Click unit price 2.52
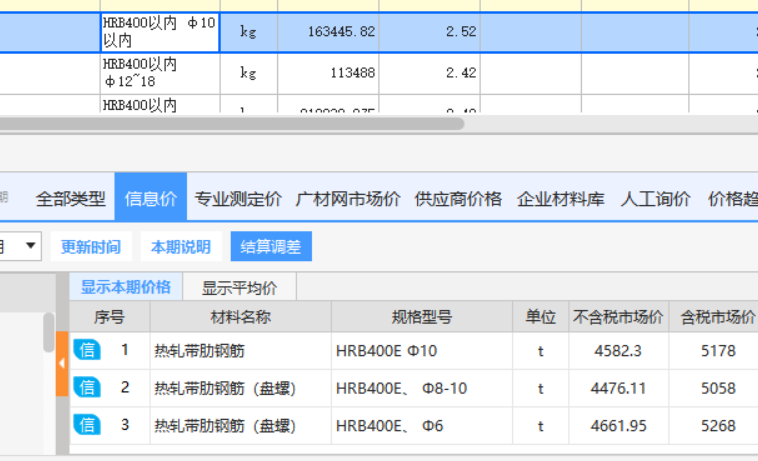The height and width of the screenshot is (461, 758). (461, 31)
